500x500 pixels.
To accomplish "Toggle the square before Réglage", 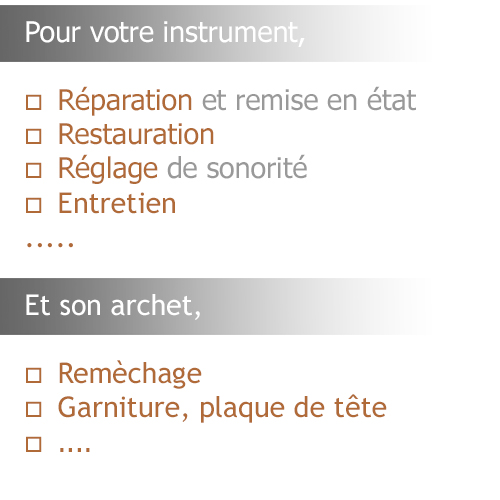I will [34, 170].
